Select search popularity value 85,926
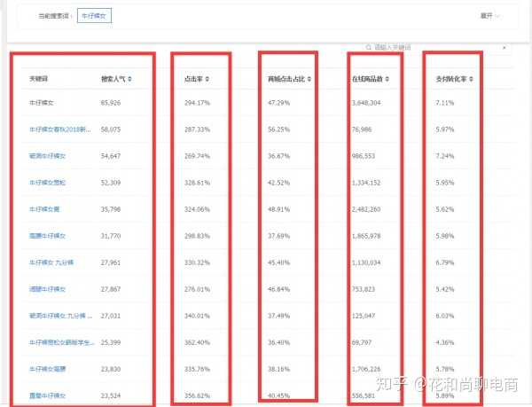This screenshot has height=407, width=532. pos(111,103)
